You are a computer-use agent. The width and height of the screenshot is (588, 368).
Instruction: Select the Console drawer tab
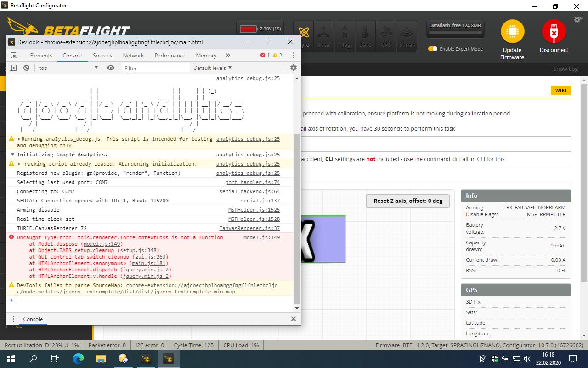tap(33, 319)
